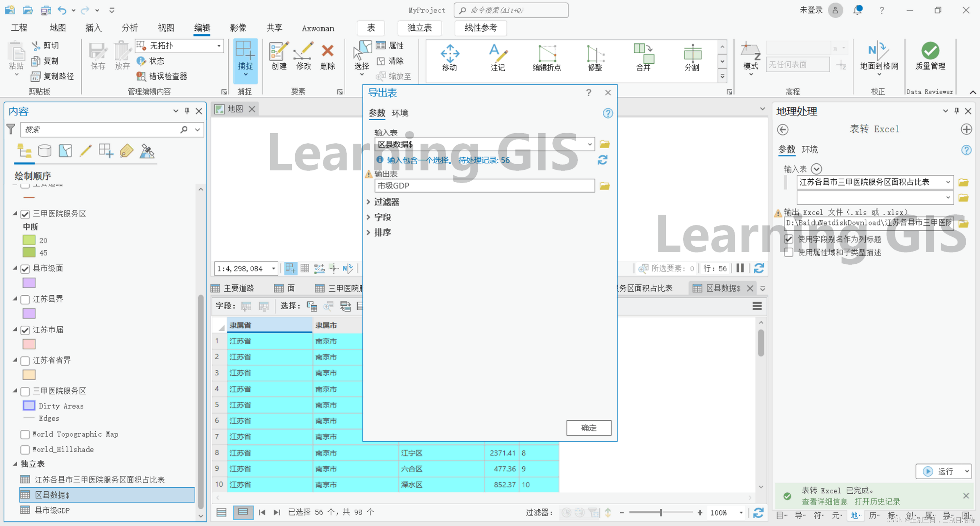Expand the 排序 section
Viewport: 980px width, 526px height.
coord(368,232)
